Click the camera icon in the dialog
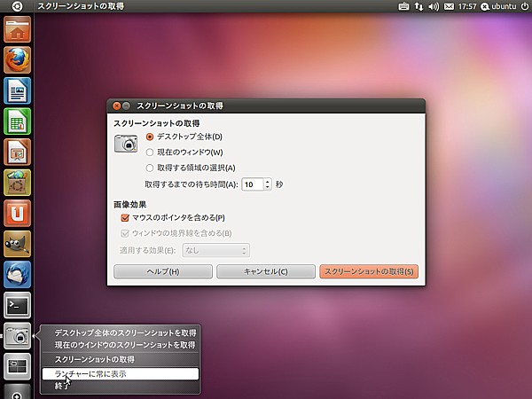 [x=126, y=144]
